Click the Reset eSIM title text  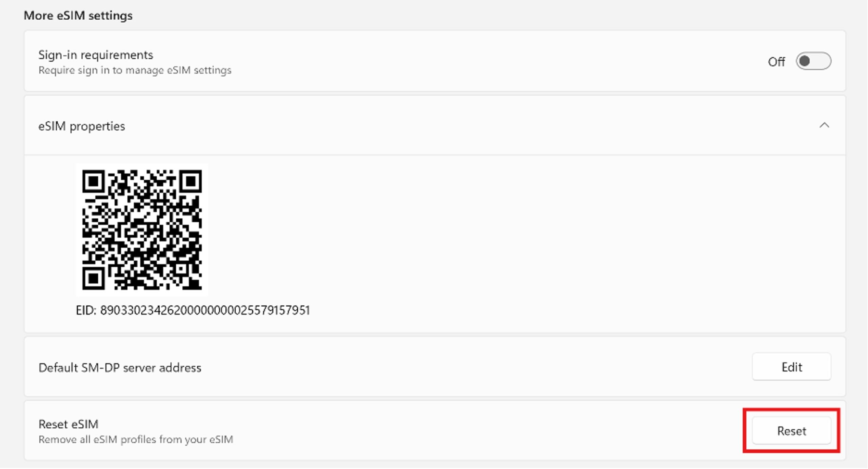[68, 424]
